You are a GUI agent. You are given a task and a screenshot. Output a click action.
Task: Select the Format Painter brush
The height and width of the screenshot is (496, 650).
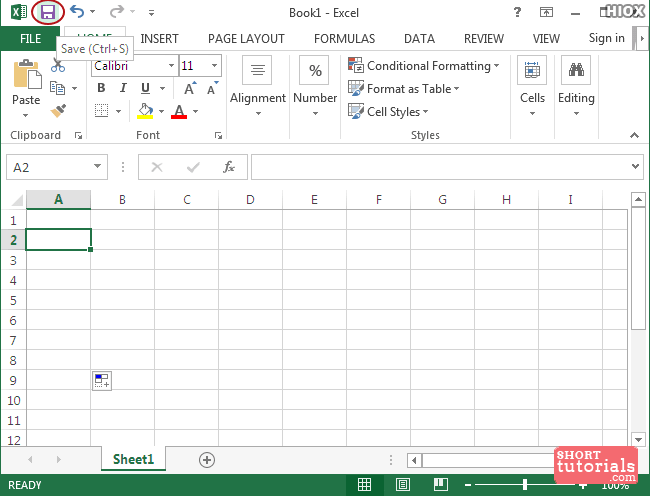coord(58,111)
